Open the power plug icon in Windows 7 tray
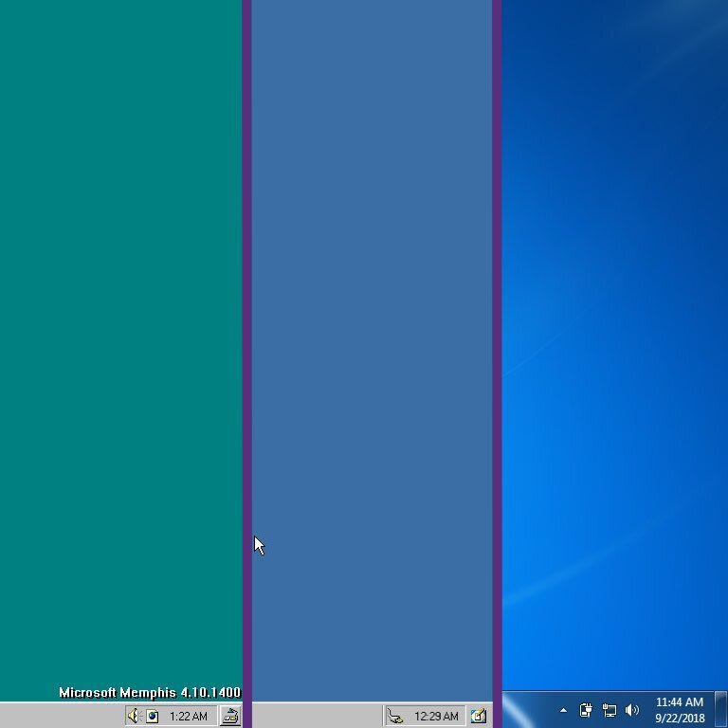Image resolution: width=728 pixels, height=728 pixels. click(586, 710)
